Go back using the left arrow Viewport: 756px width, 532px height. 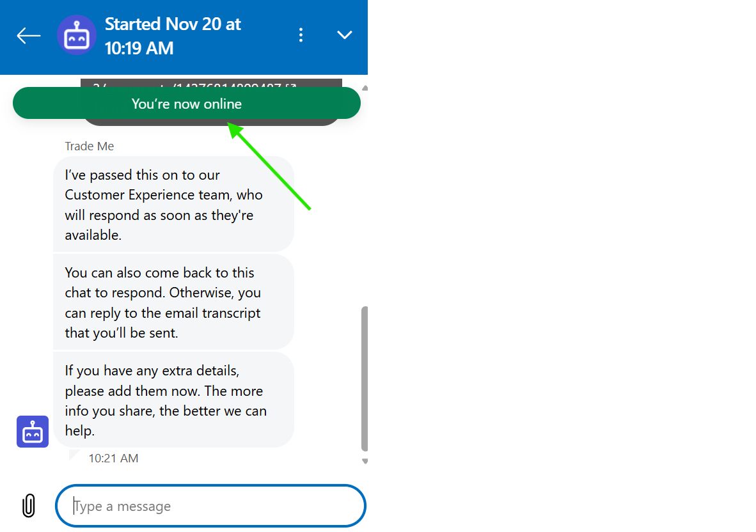click(x=29, y=36)
